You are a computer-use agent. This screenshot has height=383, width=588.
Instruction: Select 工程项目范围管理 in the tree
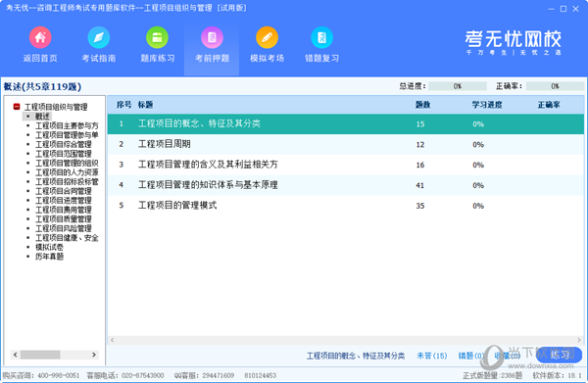click(64, 154)
